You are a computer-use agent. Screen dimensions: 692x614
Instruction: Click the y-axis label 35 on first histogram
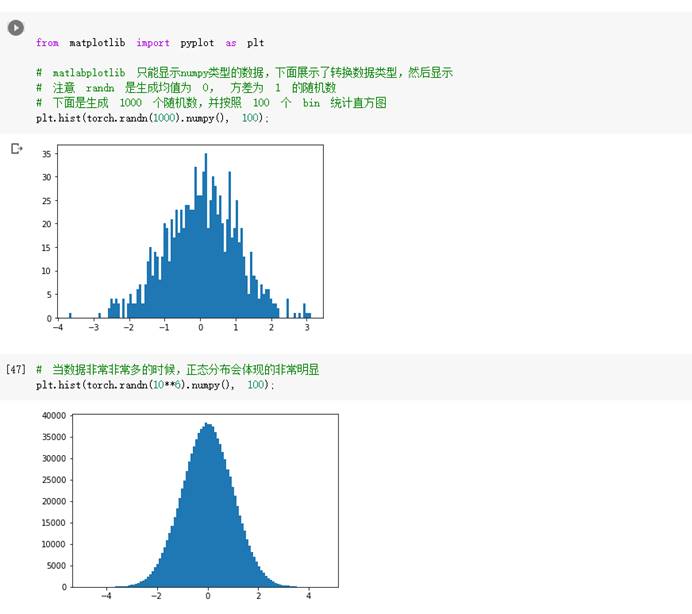[46, 154]
